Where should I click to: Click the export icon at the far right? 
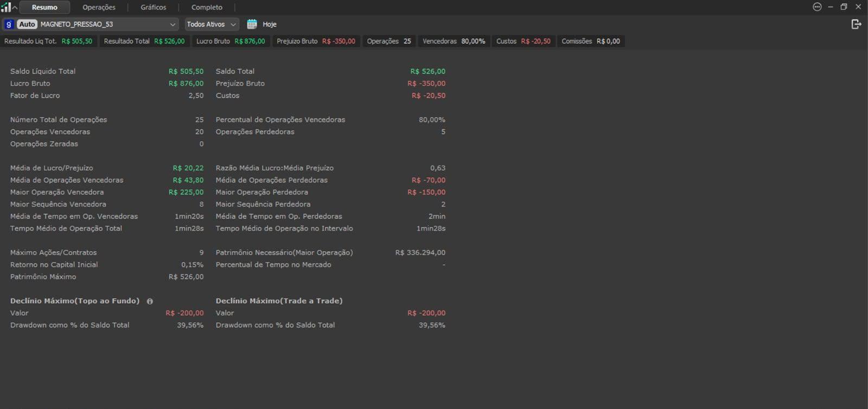pos(856,24)
